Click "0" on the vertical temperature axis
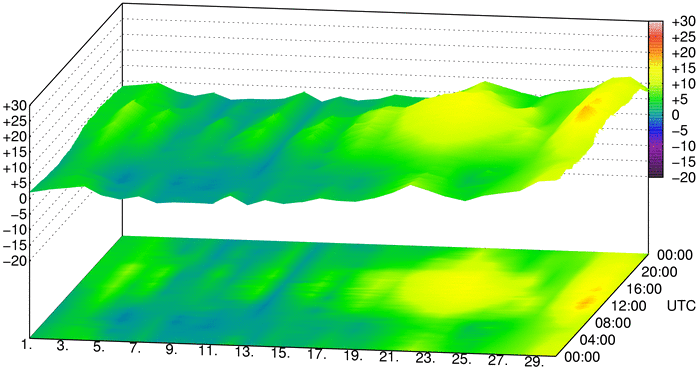 (x=23, y=199)
